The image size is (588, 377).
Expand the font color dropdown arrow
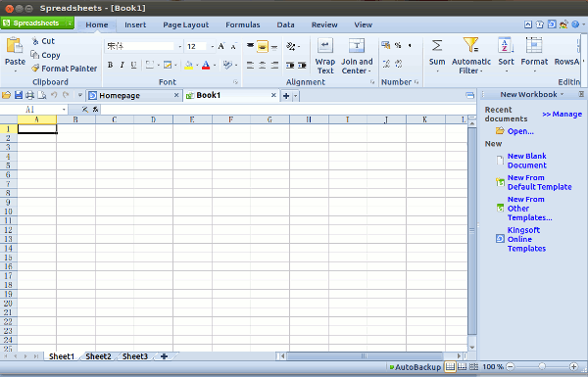coord(215,66)
